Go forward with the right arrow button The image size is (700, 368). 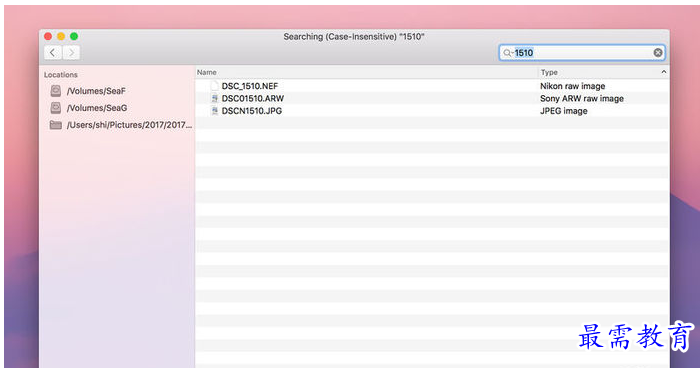point(71,53)
